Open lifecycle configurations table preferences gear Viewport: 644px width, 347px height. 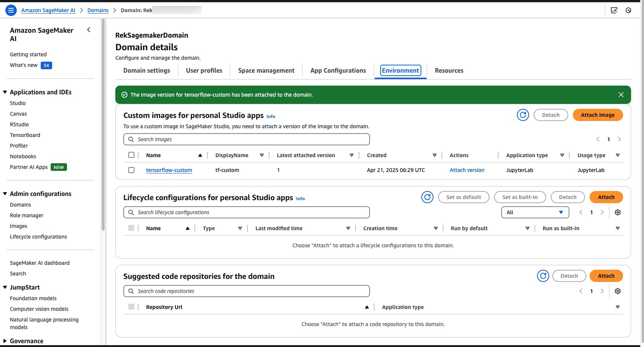click(618, 212)
